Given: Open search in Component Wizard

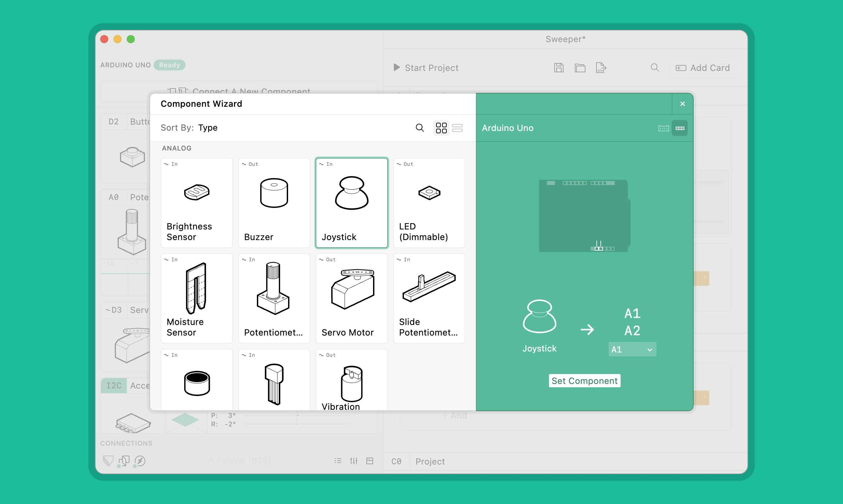Looking at the screenshot, I should (x=420, y=128).
